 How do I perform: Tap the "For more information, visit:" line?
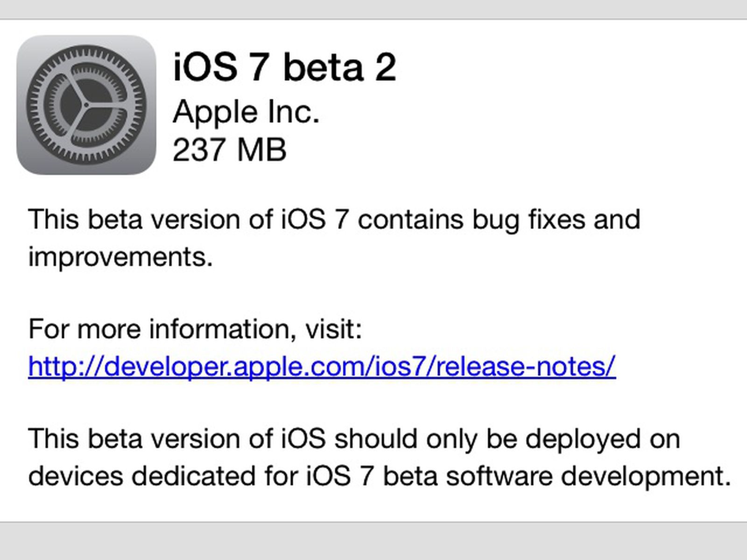point(195,329)
